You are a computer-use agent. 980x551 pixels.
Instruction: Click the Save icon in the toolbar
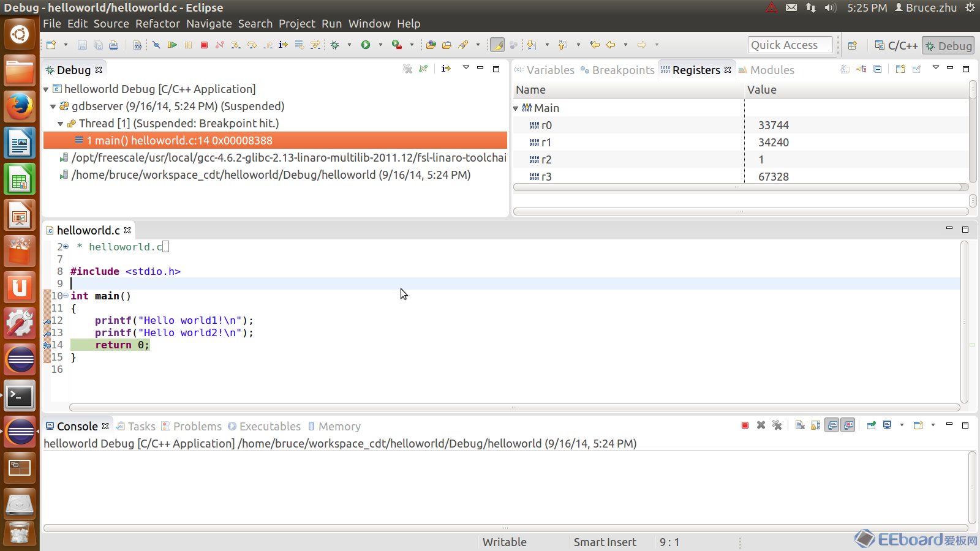point(82,45)
